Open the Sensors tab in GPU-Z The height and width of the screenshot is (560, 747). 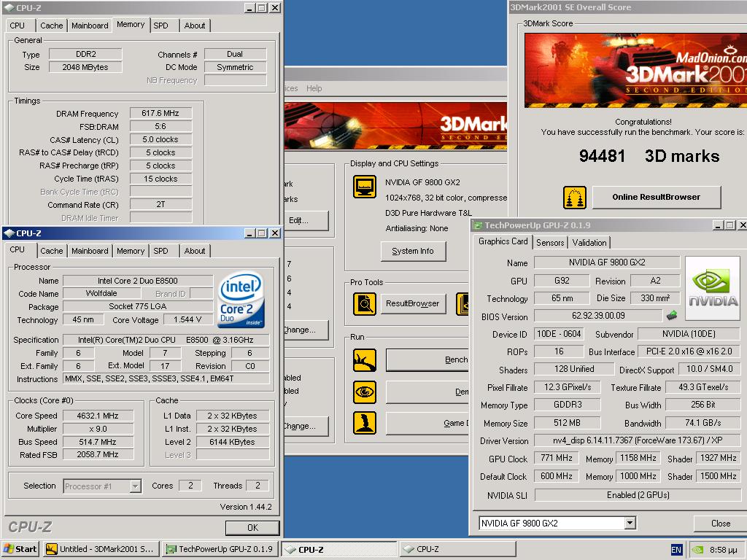click(550, 243)
